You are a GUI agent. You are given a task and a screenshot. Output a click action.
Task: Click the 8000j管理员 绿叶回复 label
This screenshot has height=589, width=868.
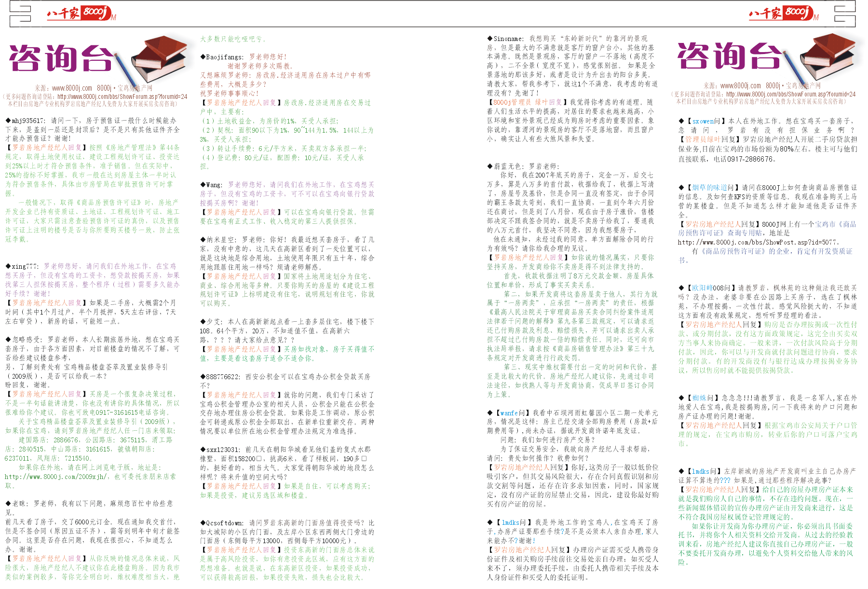click(527, 102)
